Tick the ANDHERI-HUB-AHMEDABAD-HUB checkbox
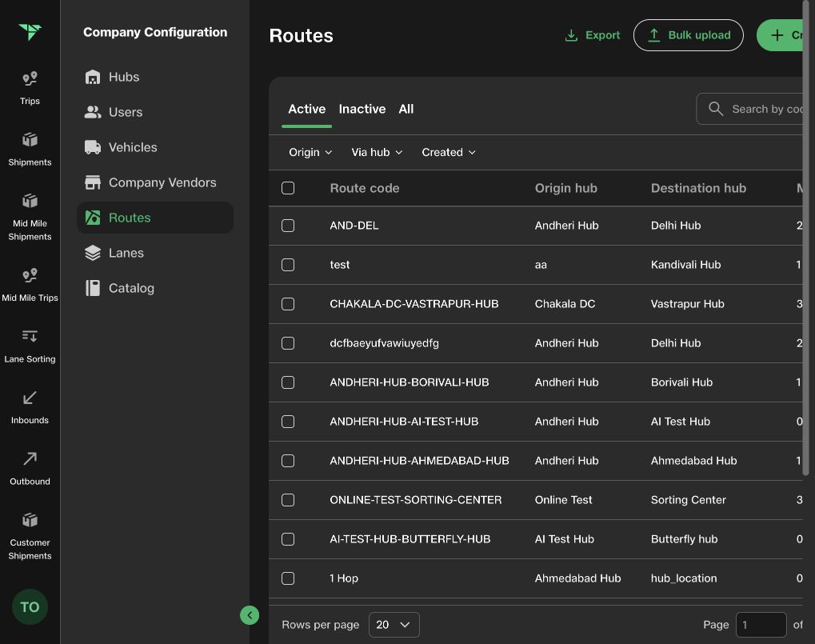The width and height of the screenshot is (815, 644). [288, 461]
